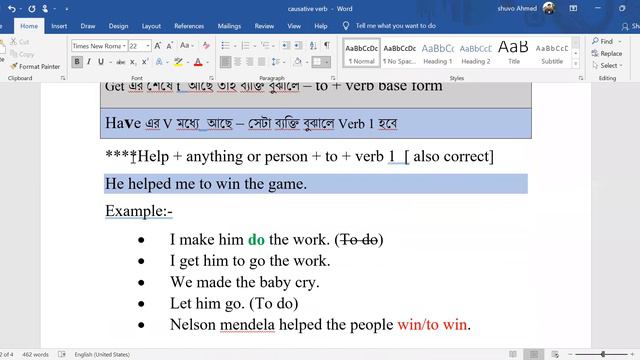Click the Decrease Font Size icon
The width and height of the screenshot is (640, 360).
click(x=169, y=46)
